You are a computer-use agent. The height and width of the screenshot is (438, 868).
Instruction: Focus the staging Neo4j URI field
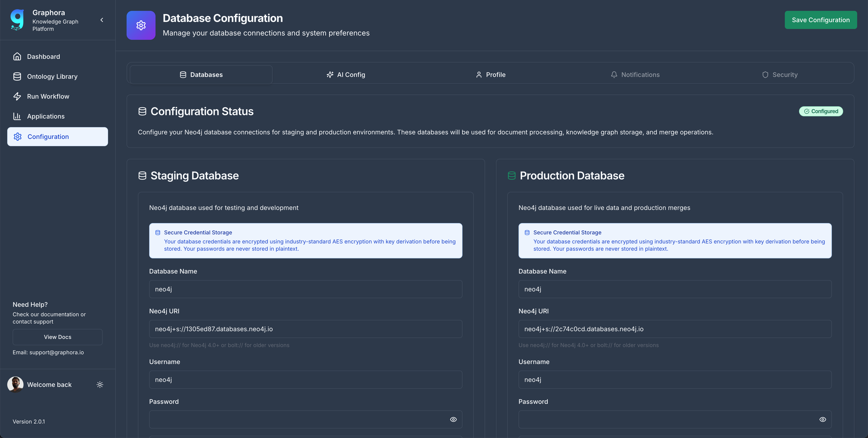(x=306, y=329)
